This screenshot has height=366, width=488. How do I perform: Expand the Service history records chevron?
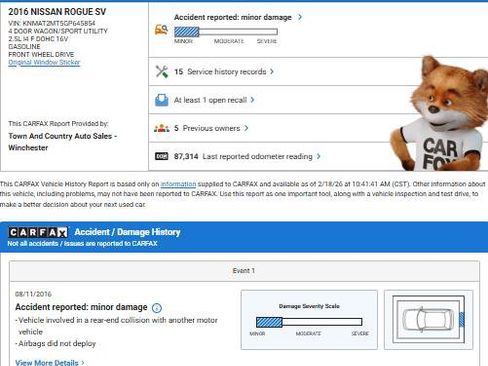pyautogui.click(x=272, y=71)
